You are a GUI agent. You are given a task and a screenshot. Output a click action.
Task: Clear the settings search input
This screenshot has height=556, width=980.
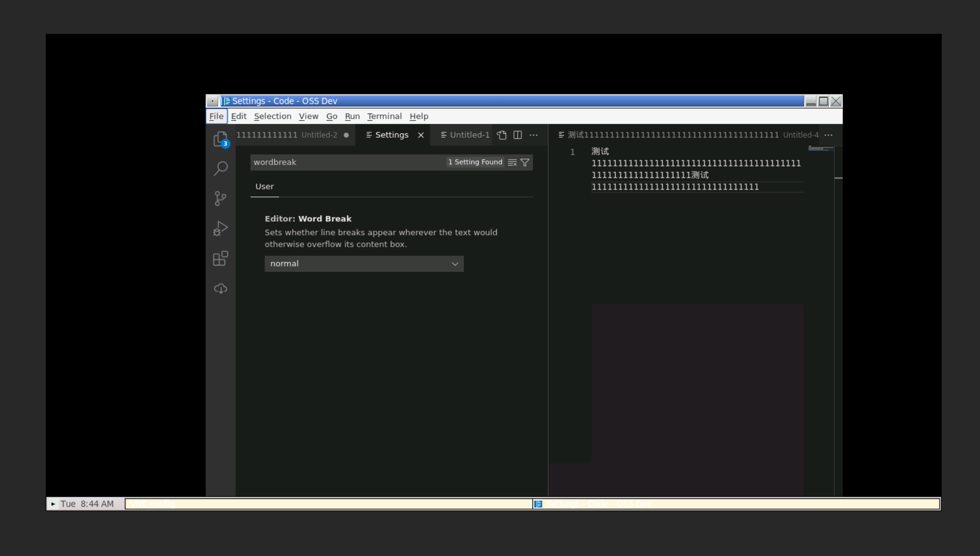pos(512,162)
